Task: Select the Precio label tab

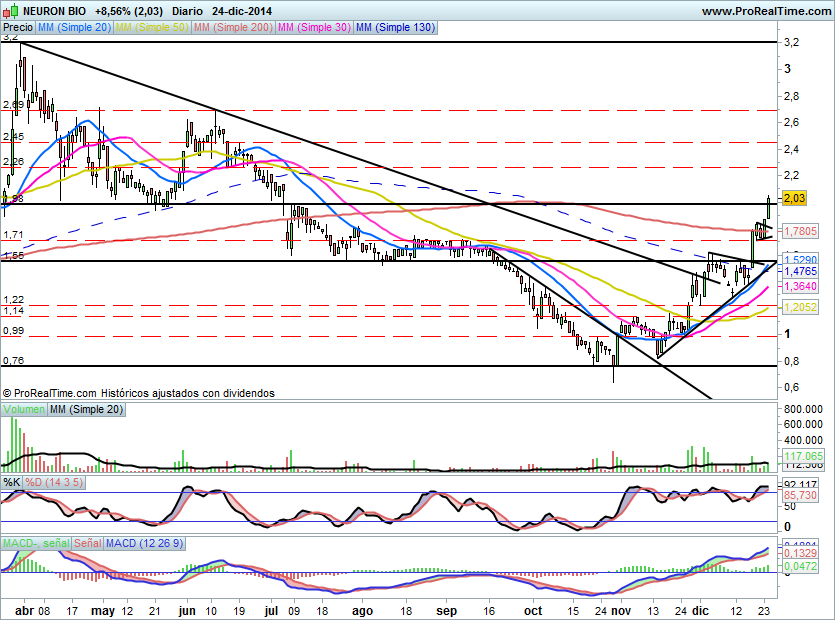Action: (x=18, y=28)
